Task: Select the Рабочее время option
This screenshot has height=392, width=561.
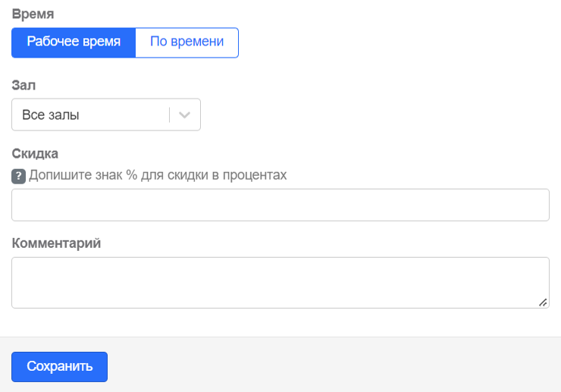Action: point(74,42)
